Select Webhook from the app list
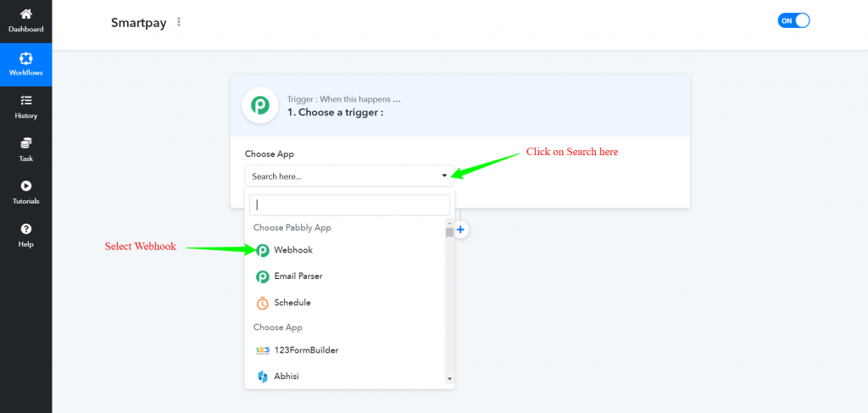868x413 pixels. click(x=346, y=250)
